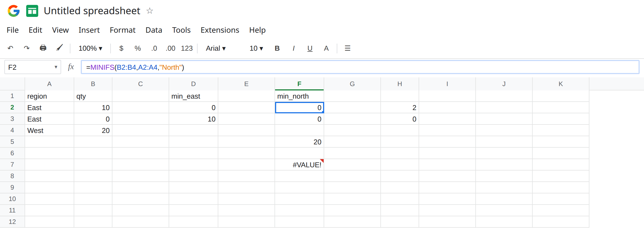644x231 pixels.
Task: Open the Extensions menu
Action: point(220,30)
